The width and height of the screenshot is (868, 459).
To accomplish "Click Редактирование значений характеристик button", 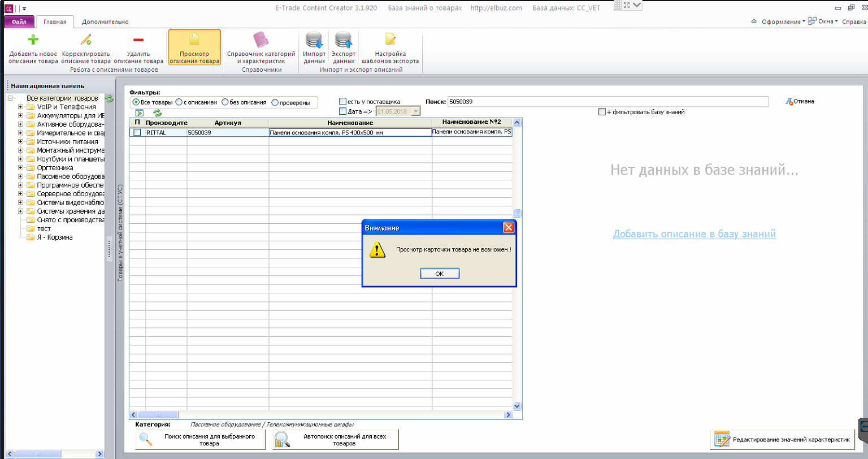I will click(x=782, y=439).
